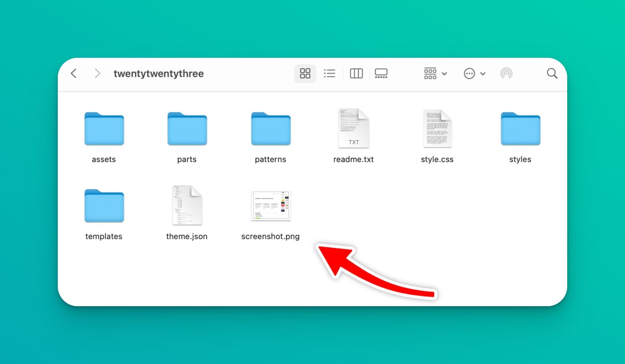This screenshot has height=364, width=625.
Task: Select the readme.txt file
Action: pos(354,128)
